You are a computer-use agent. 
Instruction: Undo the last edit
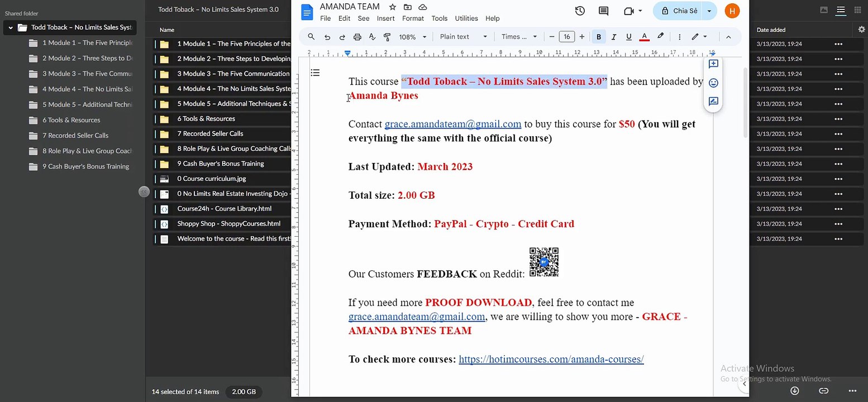pos(327,37)
